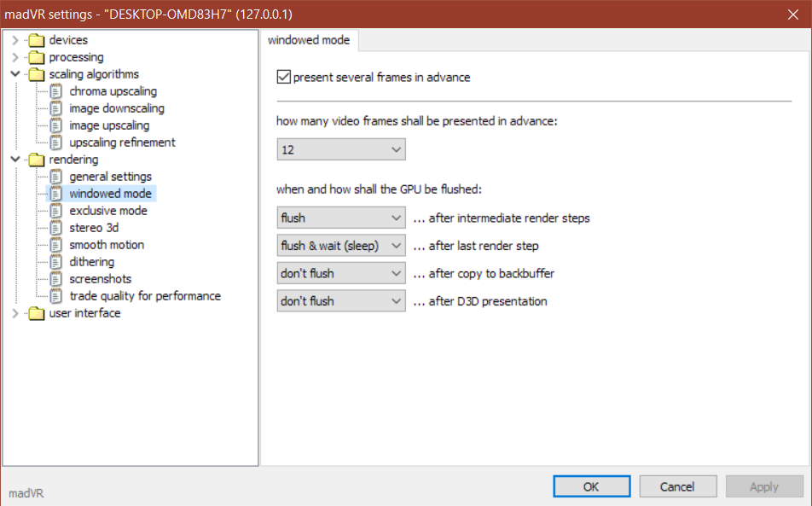Click the dithering page icon
Screen dimensions: 812x506
pyautogui.click(x=55, y=262)
